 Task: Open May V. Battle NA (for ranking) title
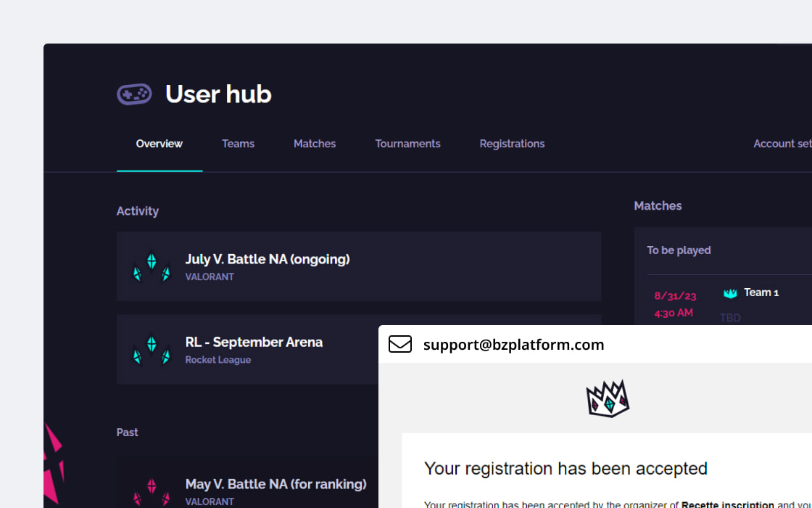tap(275, 484)
